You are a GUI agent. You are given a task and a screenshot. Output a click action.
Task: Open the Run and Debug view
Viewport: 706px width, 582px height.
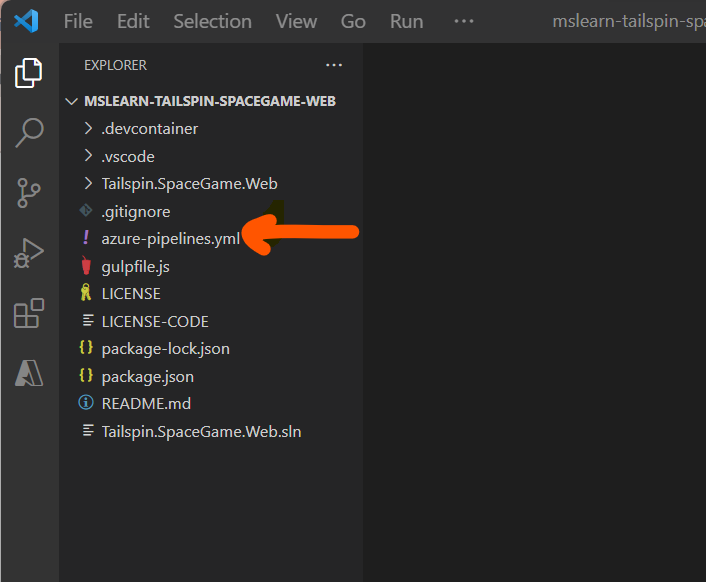pos(29,253)
